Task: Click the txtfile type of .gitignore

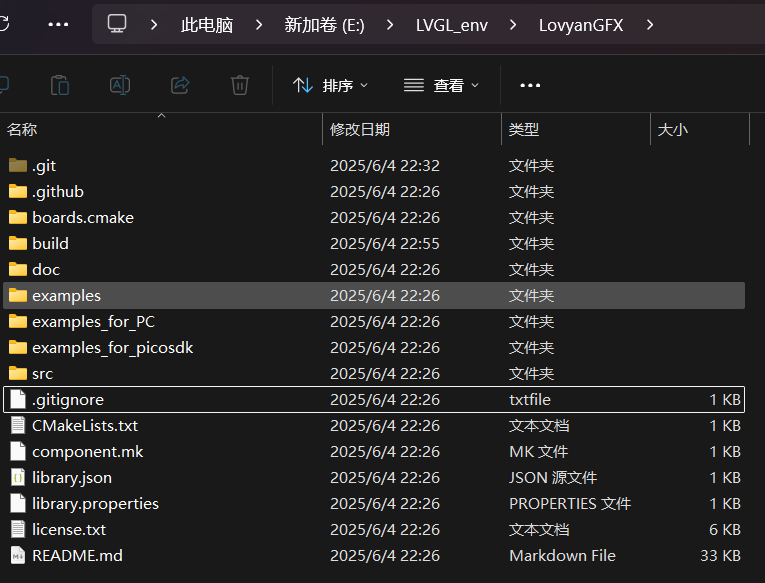Action: pos(530,400)
